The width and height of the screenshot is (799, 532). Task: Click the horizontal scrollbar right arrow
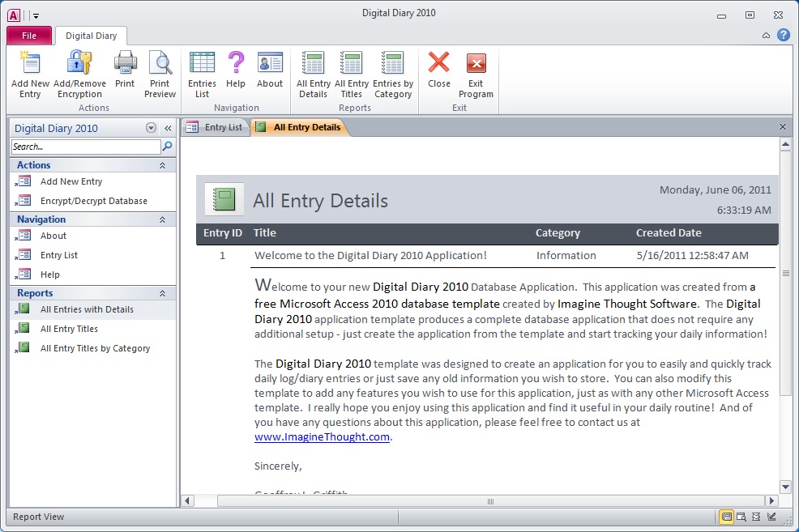(772, 501)
